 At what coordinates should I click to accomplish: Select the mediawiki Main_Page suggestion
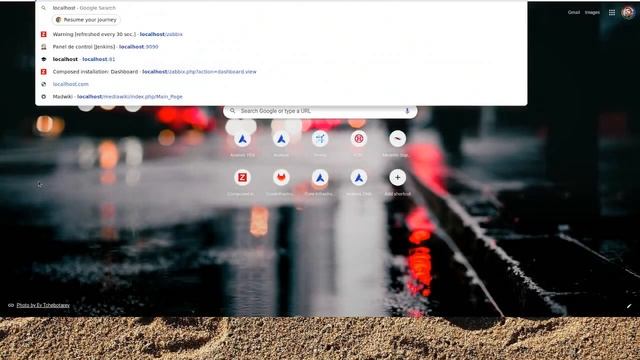[x=281, y=97]
